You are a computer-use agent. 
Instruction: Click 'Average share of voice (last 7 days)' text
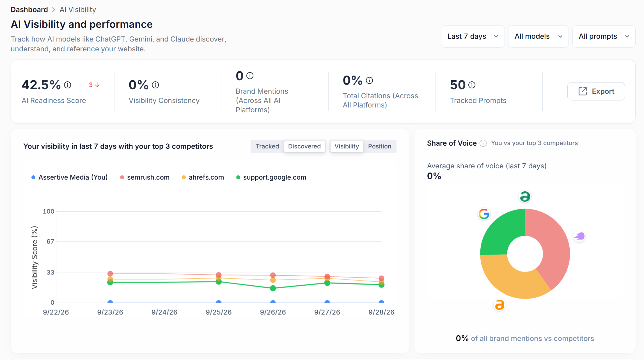click(487, 166)
